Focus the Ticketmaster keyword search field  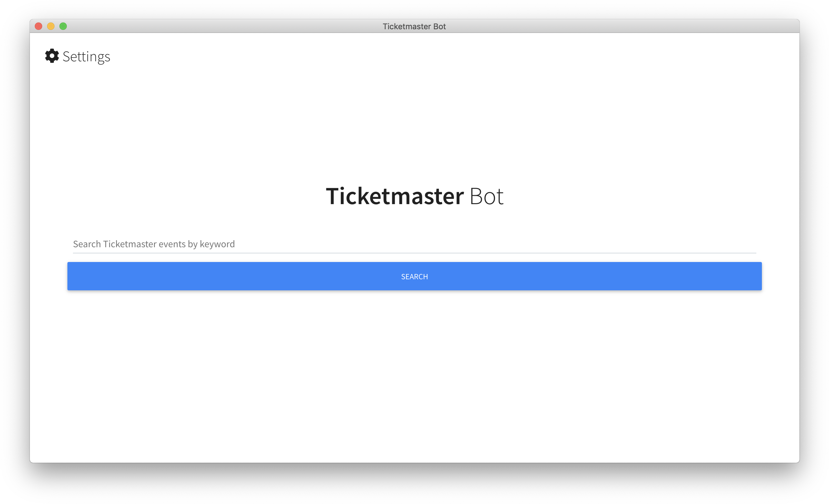[x=414, y=244]
